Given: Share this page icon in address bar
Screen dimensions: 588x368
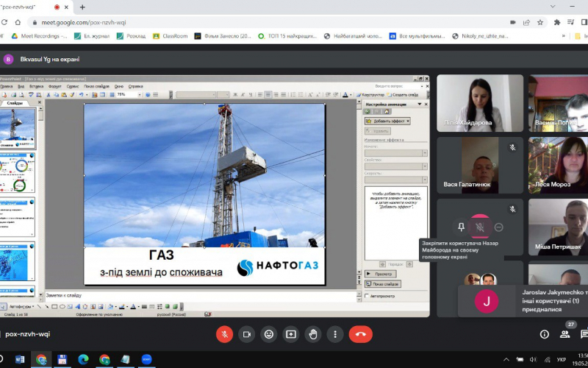Looking at the screenshot, I should point(526,23).
